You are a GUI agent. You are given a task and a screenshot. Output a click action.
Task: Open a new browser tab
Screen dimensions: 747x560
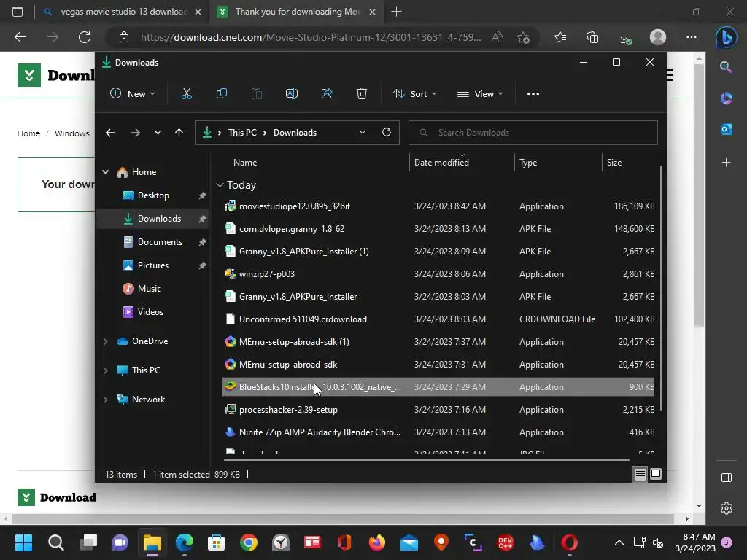click(396, 12)
